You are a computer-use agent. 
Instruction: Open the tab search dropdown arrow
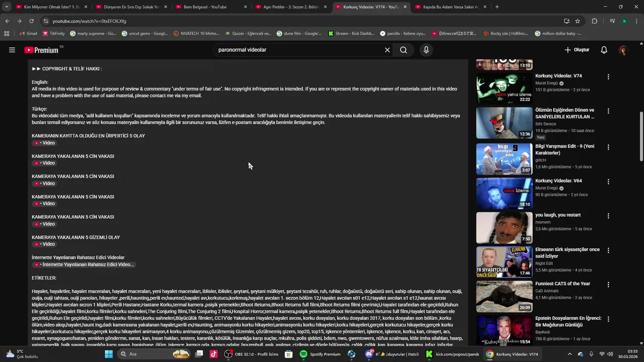click(7, 7)
